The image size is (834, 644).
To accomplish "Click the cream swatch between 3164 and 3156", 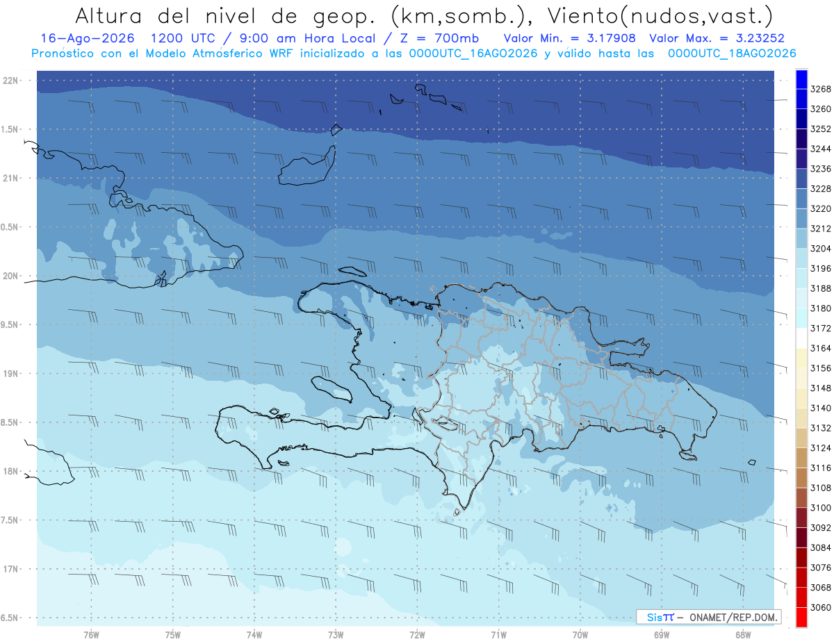I will point(801,358).
